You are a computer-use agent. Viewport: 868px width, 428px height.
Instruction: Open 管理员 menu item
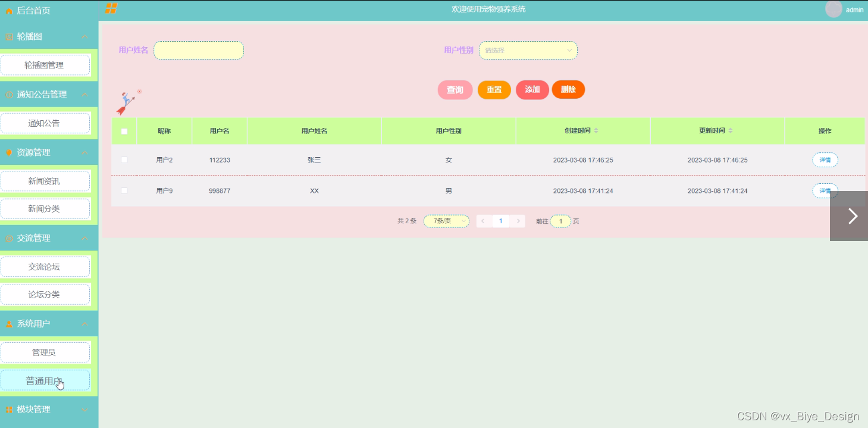(45, 352)
